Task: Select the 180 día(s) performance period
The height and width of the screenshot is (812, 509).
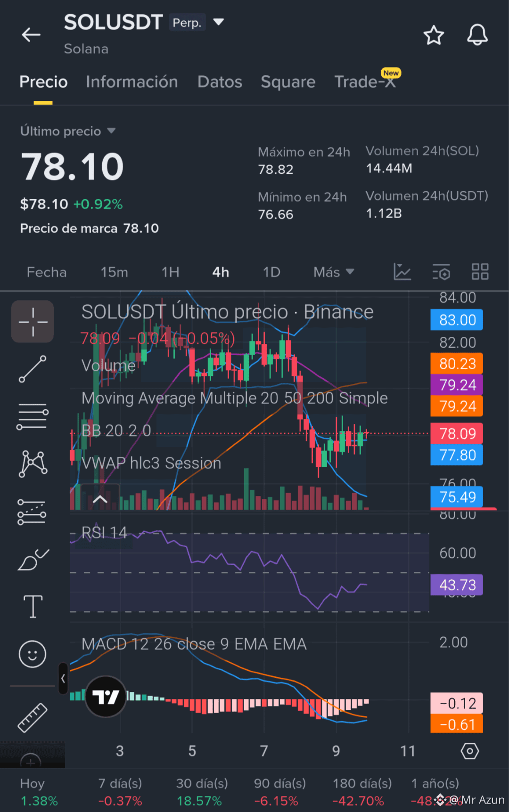Action: pyautogui.click(x=362, y=792)
